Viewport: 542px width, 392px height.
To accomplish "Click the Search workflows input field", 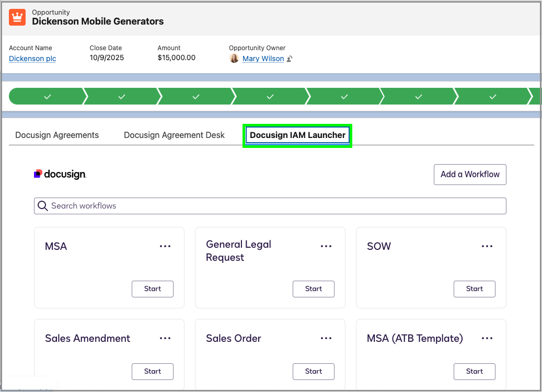I will (x=270, y=206).
